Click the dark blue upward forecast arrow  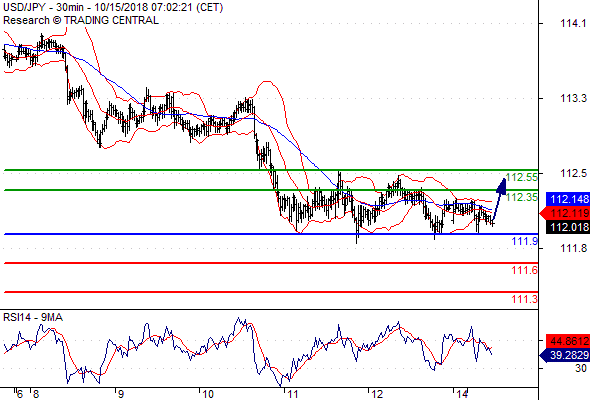499,200
